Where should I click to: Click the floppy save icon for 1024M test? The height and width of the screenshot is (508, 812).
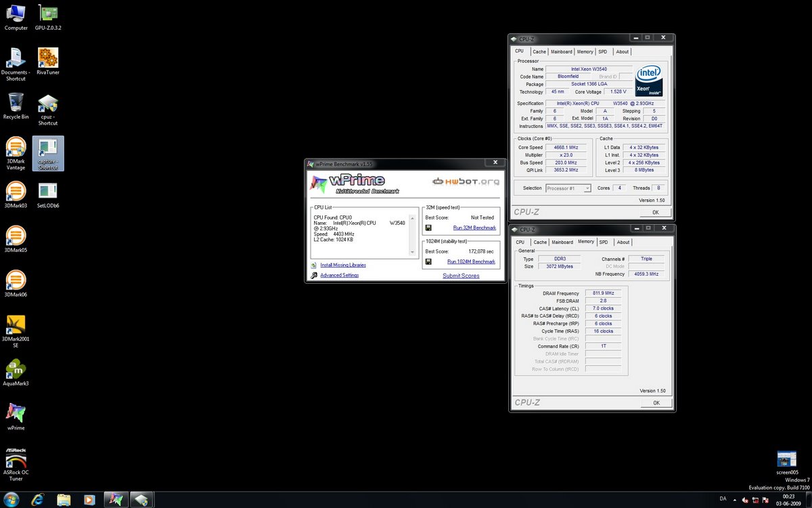[428, 261]
